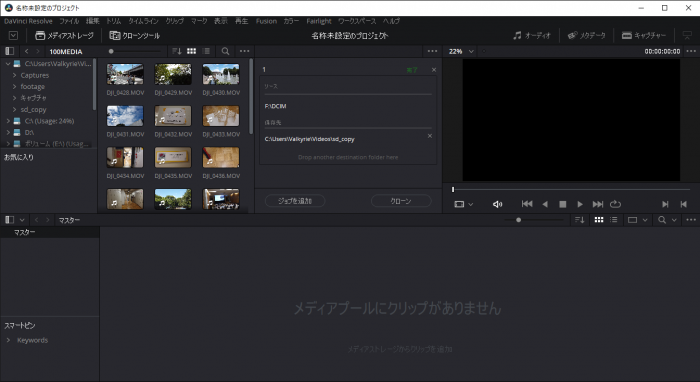Expand Keywords smart bin

tap(8, 340)
